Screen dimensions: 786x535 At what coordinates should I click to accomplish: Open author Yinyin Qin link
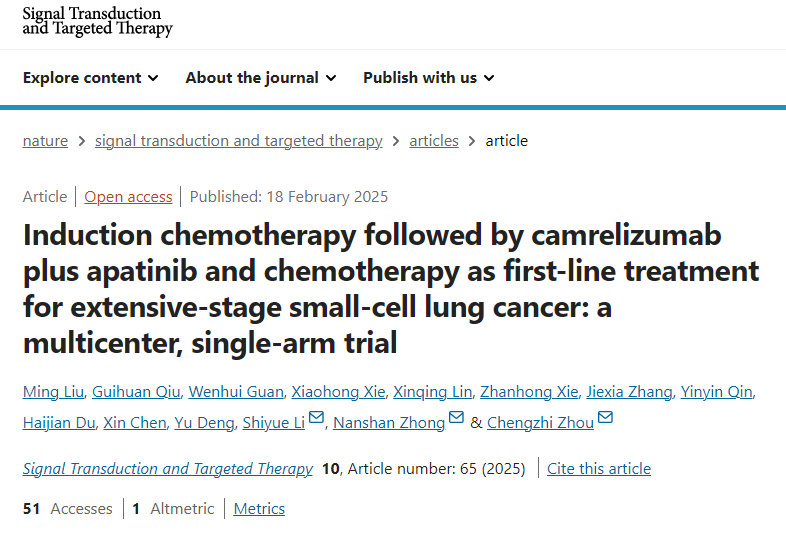pos(716,392)
